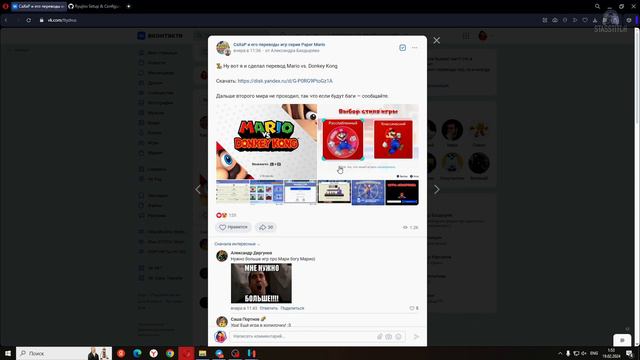Show hidden system tray icons chevron
The image size is (640, 360).
pyautogui.click(x=560, y=353)
